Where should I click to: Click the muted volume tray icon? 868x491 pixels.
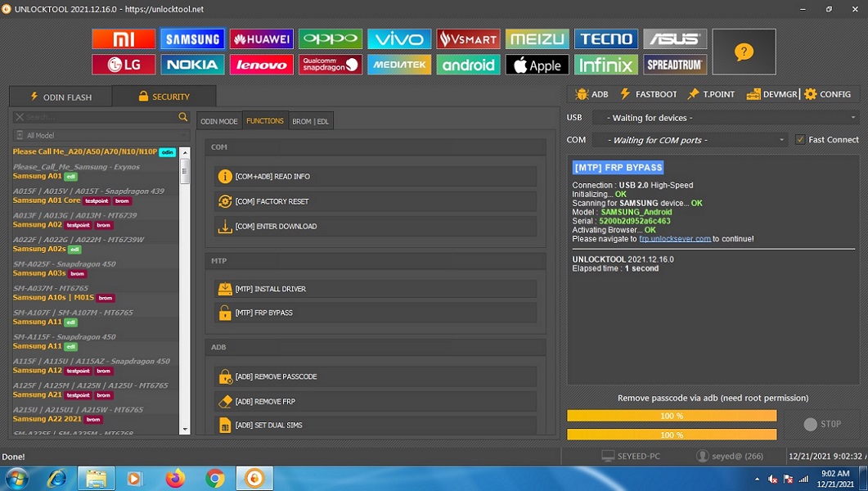[x=773, y=479]
